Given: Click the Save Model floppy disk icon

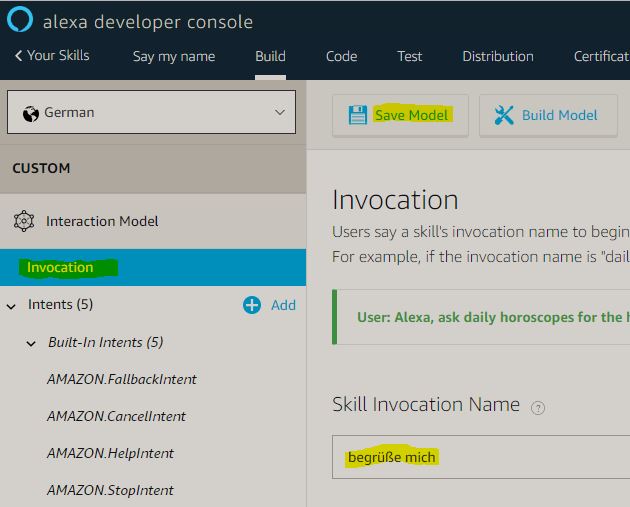Looking at the screenshot, I should (357, 115).
